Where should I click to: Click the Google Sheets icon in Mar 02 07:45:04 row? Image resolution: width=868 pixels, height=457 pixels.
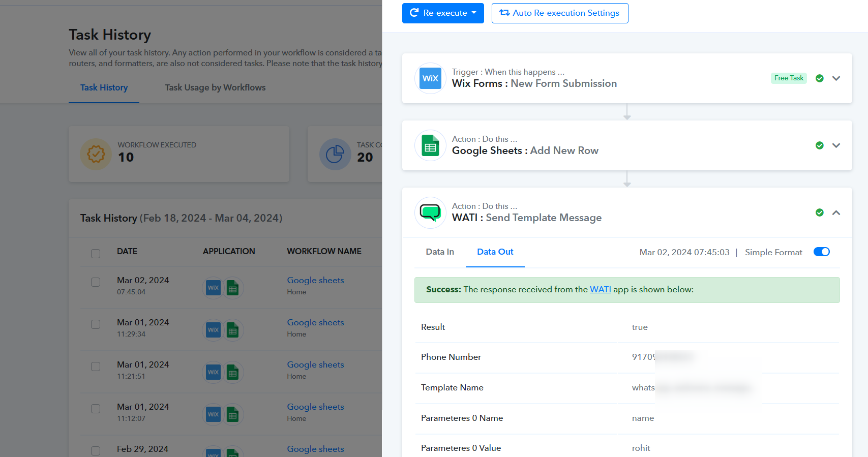(233, 288)
